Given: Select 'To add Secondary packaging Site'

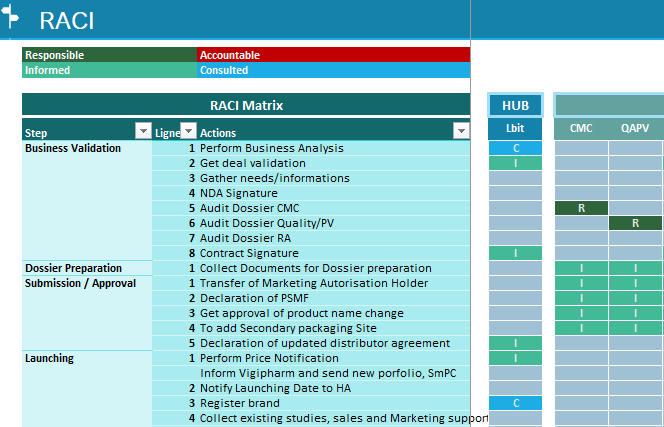Looking at the screenshot, I should tap(334, 328).
